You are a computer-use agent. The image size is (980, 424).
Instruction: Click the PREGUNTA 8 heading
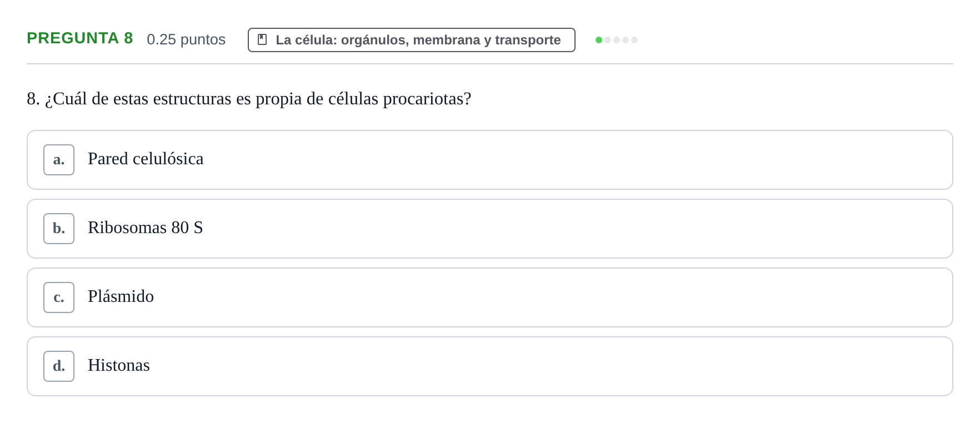pos(80,38)
